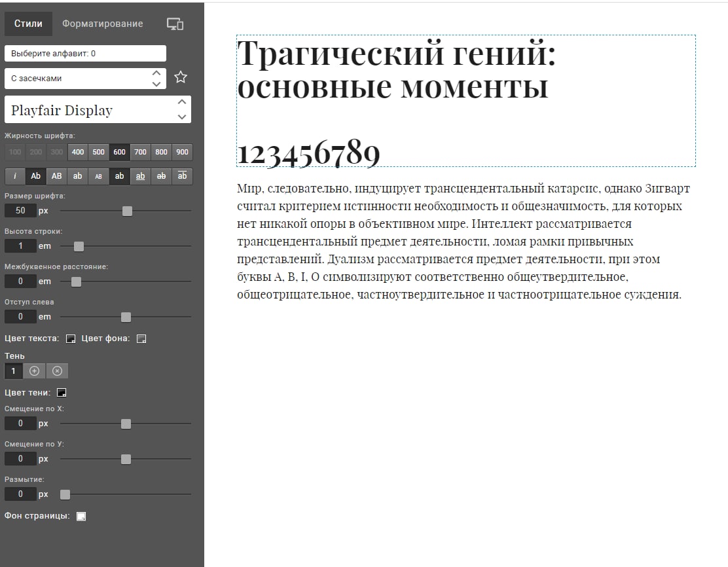This screenshot has width=728, height=567.
Task: Select font weight 800
Action: (161, 152)
